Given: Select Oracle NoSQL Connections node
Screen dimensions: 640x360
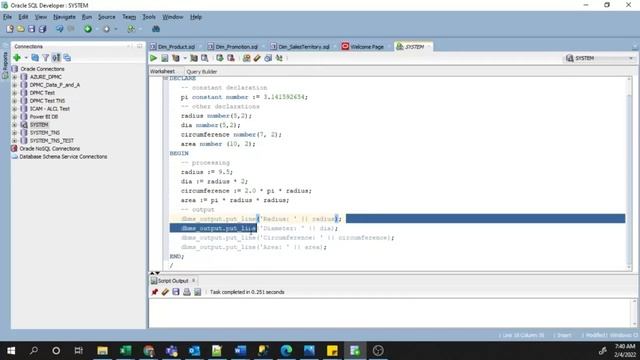Looking at the screenshot, I should coord(49,149).
